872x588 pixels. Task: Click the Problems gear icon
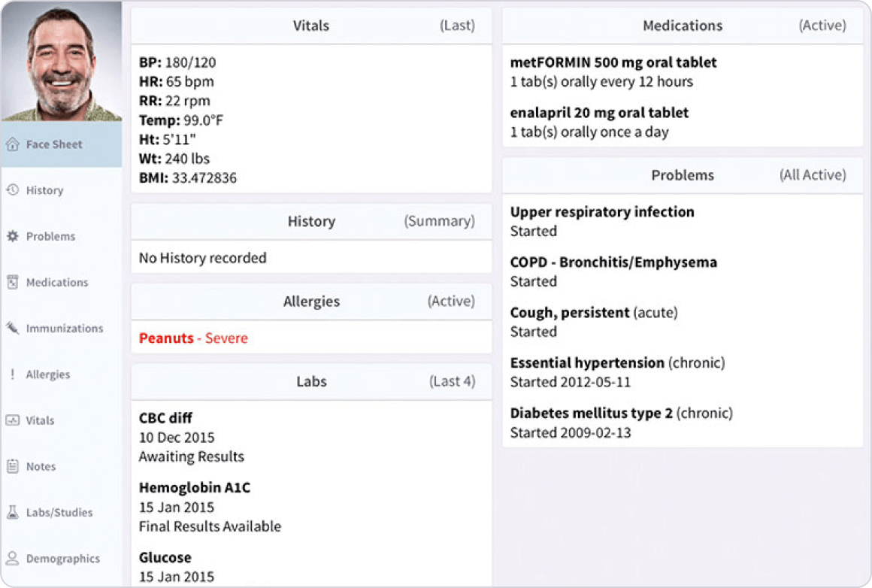12,236
